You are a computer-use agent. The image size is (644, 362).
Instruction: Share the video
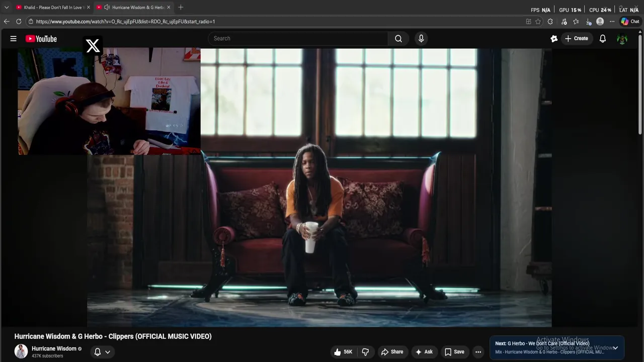392,352
